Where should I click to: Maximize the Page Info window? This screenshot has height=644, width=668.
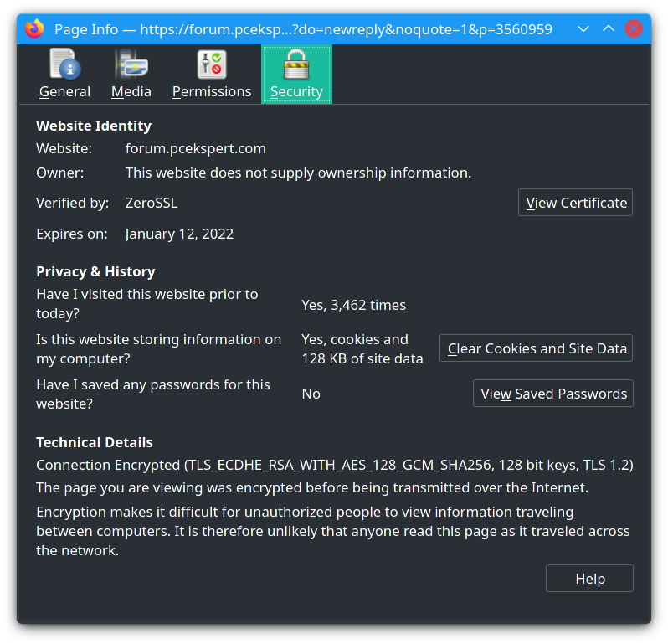[x=609, y=29]
